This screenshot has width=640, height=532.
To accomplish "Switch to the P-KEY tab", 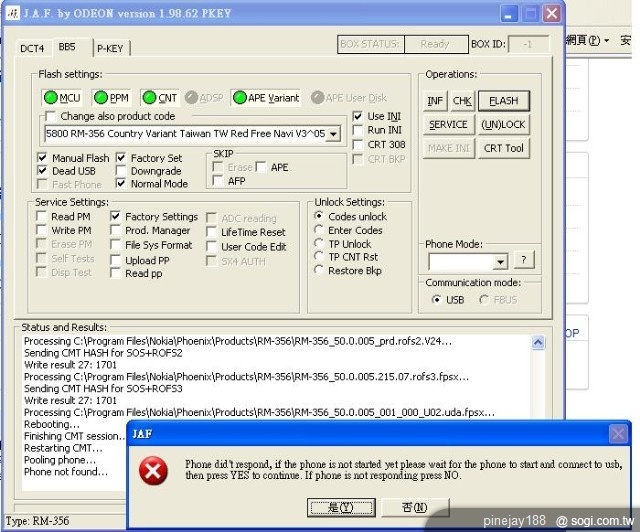I will (x=110, y=49).
